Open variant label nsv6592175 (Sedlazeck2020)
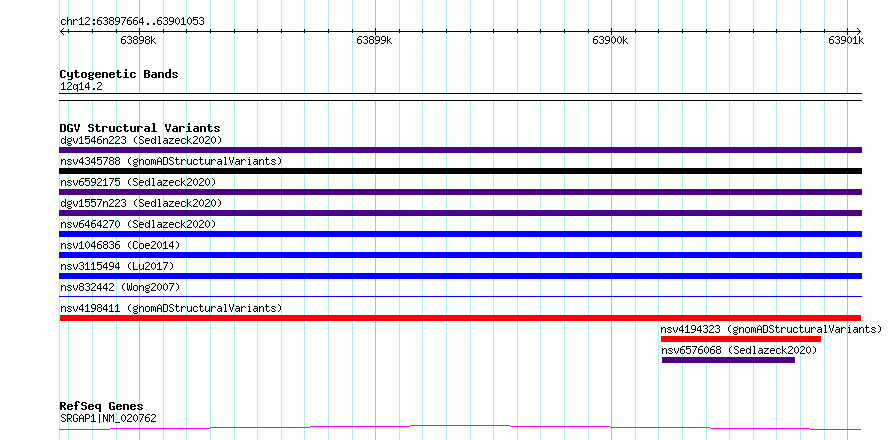890x440 pixels. pos(138,182)
